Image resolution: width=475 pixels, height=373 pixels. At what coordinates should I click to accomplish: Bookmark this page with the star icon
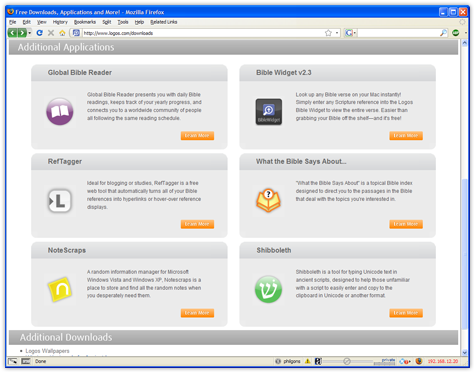pyautogui.click(x=328, y=33)
